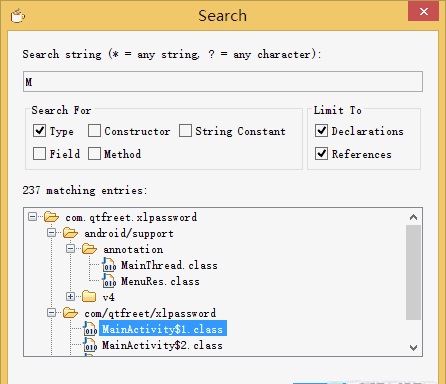Uncheck the References checkbox
This screenshot has height=384, width=446.
point(321,154)
